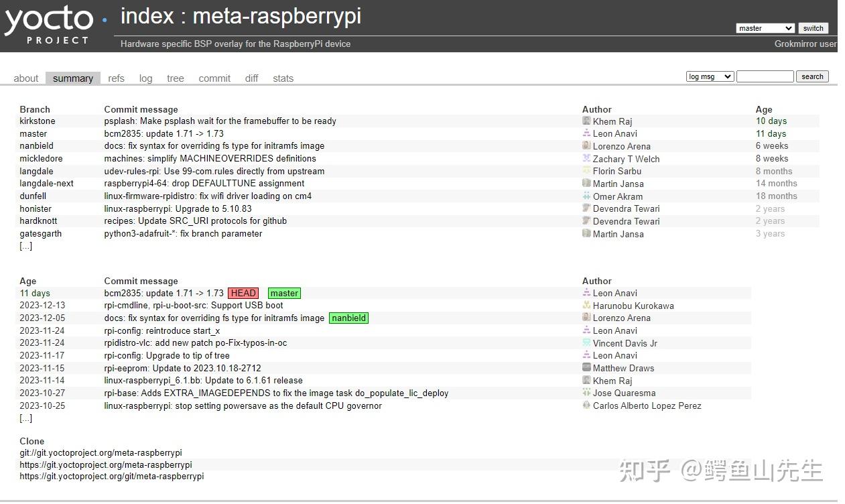Click Harunobu Kurokawa's avatar icon

pos(586,306)
